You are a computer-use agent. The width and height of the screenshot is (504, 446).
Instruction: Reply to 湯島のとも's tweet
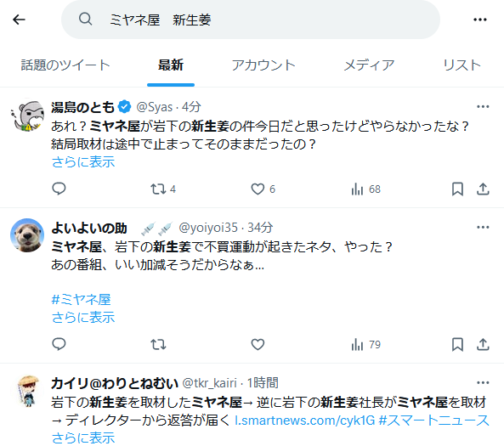click(x=59, y=189)
